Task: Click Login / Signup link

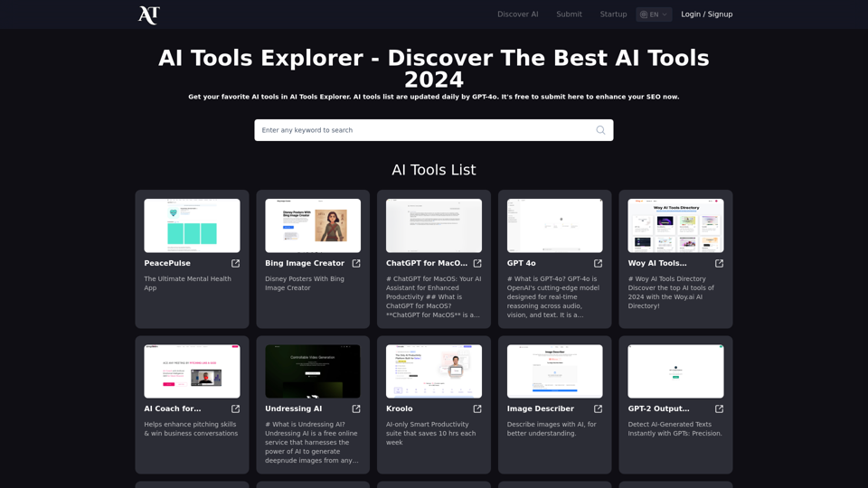Action: coord(706,14)
